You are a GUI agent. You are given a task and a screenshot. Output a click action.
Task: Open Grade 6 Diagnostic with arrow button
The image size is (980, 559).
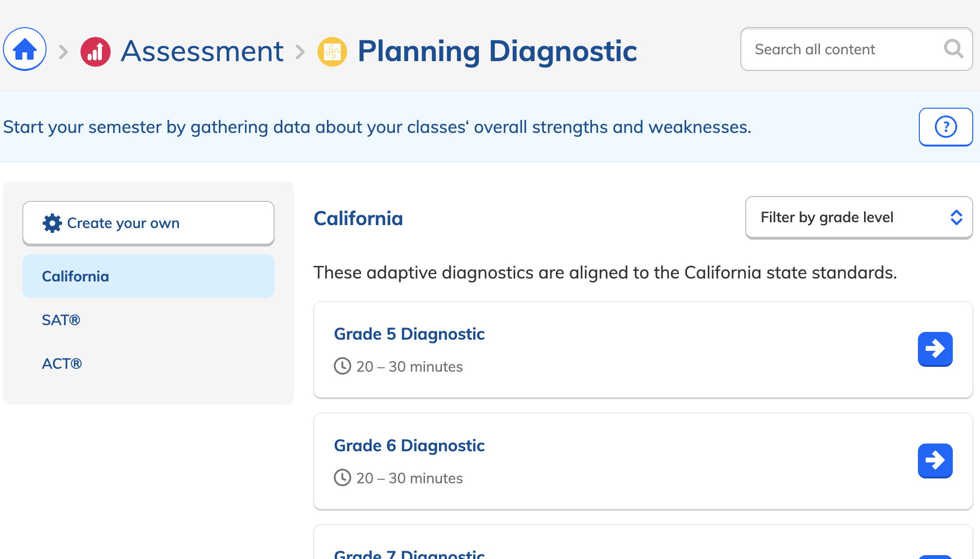[x=935, y=460]
